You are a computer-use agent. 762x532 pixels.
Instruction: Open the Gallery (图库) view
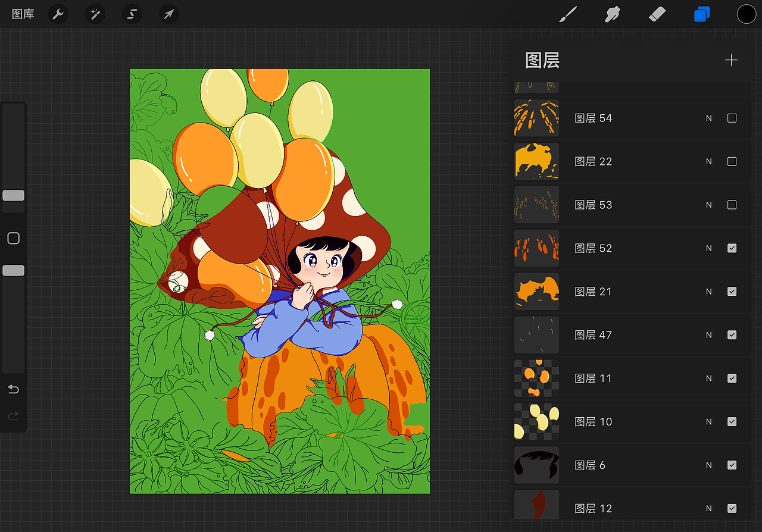click(23, 14)
